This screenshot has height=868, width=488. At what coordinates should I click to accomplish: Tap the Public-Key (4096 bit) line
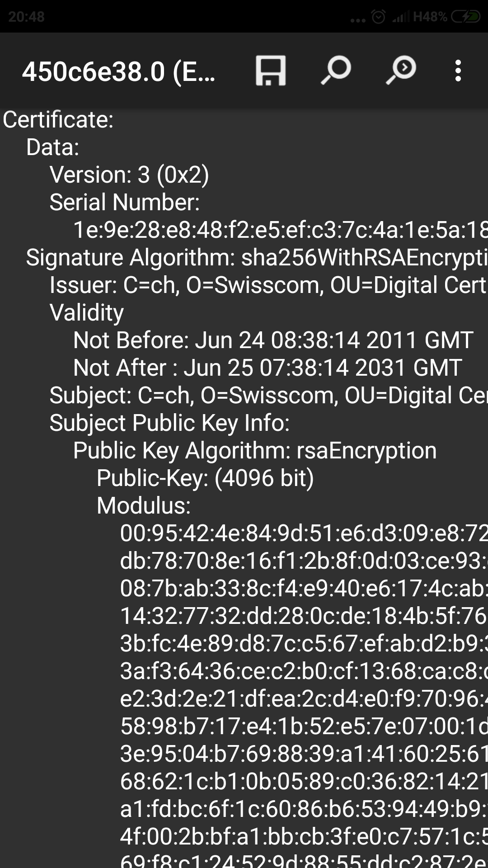coord(205,478)
